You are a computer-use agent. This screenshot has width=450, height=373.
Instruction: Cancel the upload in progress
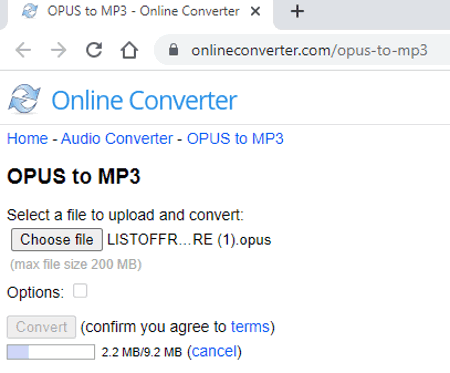click(x=214, y=352)
